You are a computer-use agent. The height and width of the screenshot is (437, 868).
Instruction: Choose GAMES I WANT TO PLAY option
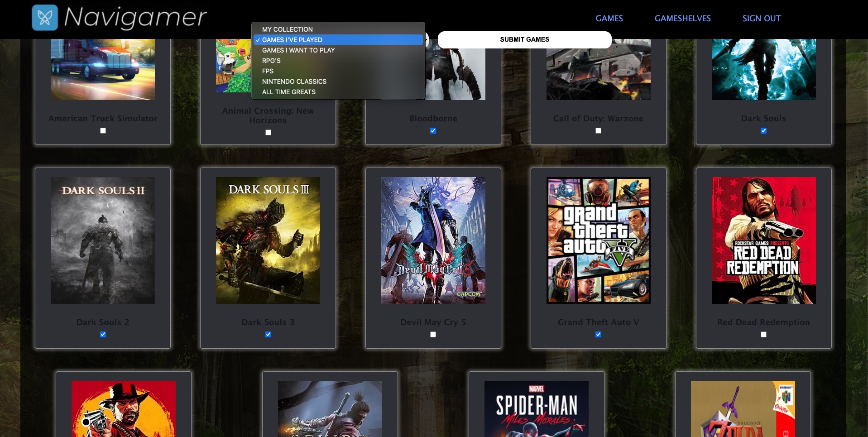pos(338,50)
